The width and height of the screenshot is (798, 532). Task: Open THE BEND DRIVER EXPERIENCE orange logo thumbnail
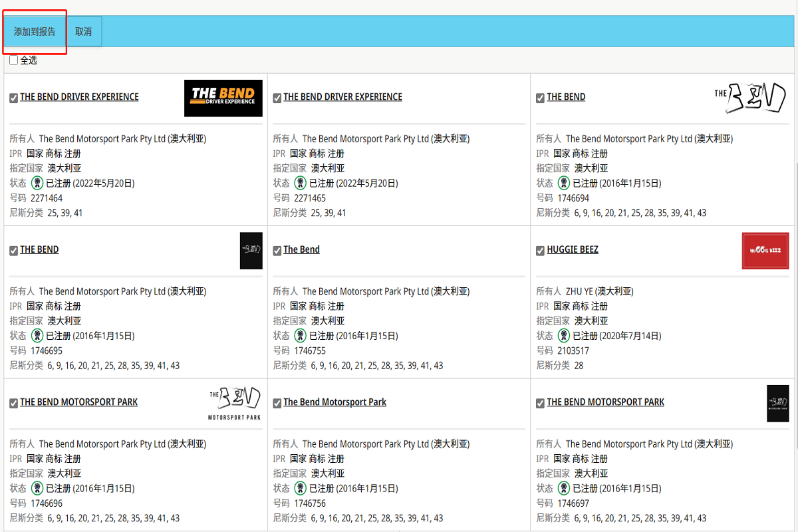tap(223, 98)
